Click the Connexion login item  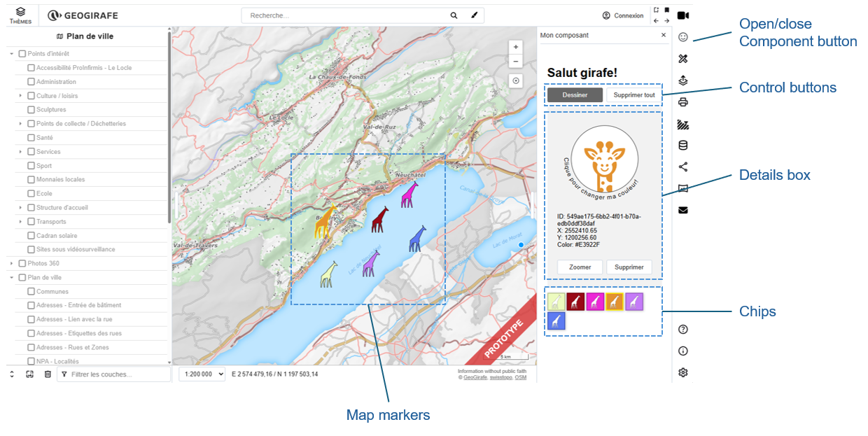(622, 15)
